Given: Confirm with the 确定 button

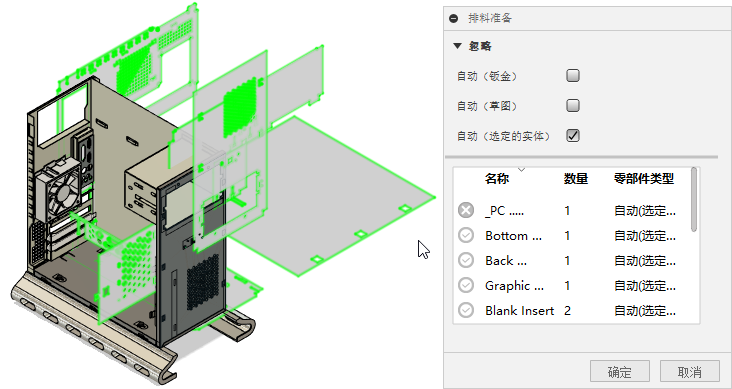Looking at the screenshot, I should (x=619, y=372).
